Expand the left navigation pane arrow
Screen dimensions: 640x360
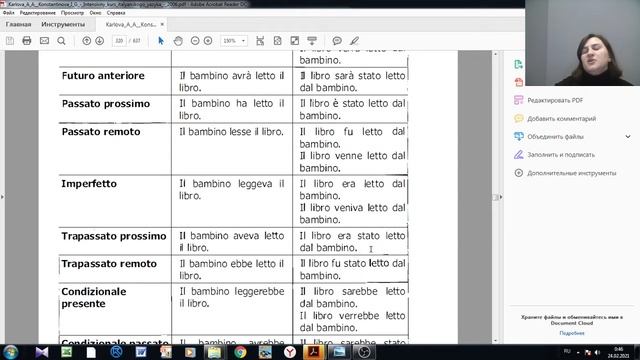coord(2,197)
